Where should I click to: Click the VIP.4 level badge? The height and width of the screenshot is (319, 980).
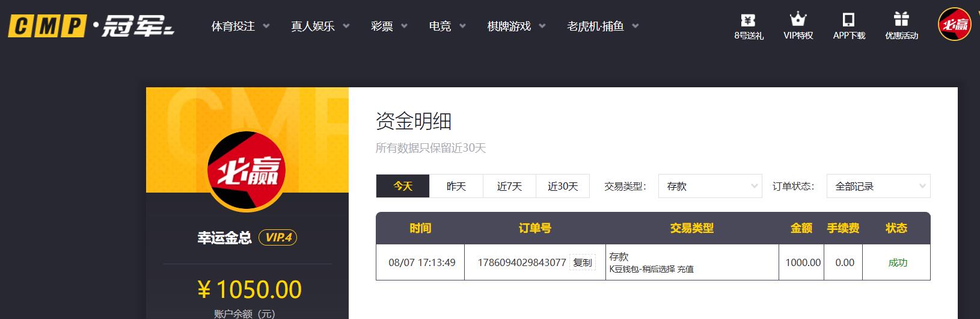pos(278,237)
